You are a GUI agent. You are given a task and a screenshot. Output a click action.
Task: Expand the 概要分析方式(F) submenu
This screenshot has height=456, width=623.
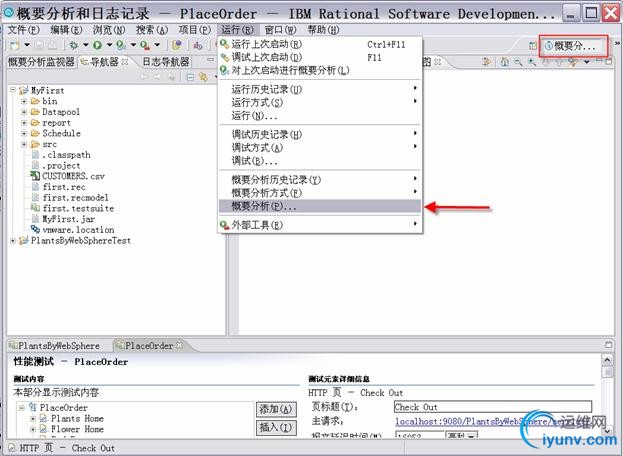pyautogui.click(x=320, y=193)
